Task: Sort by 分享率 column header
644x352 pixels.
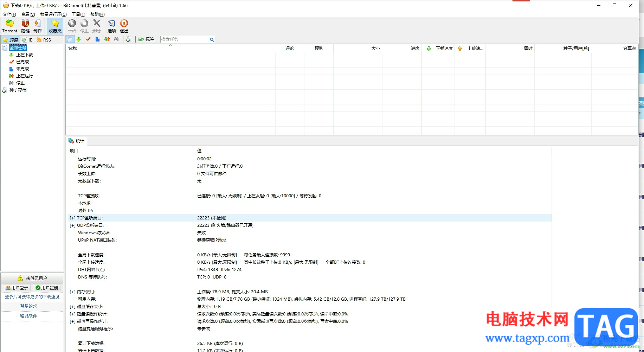Action: (x=614, y=49)
